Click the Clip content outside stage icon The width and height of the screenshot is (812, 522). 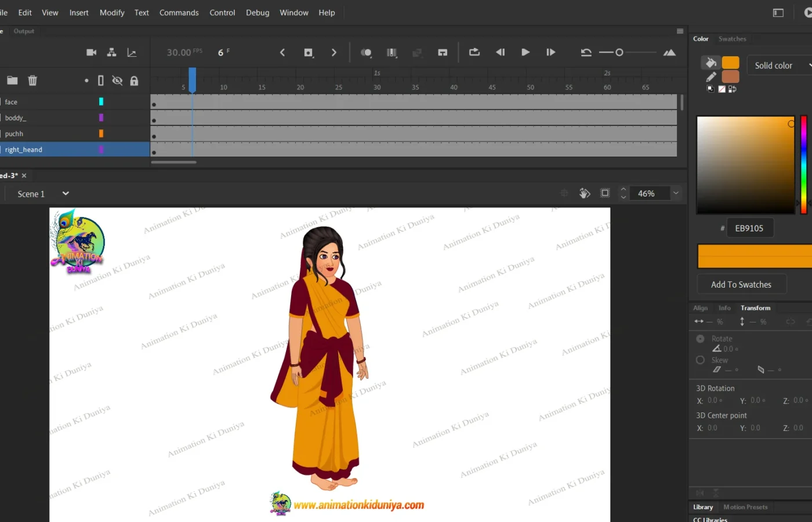coord(605,193)
